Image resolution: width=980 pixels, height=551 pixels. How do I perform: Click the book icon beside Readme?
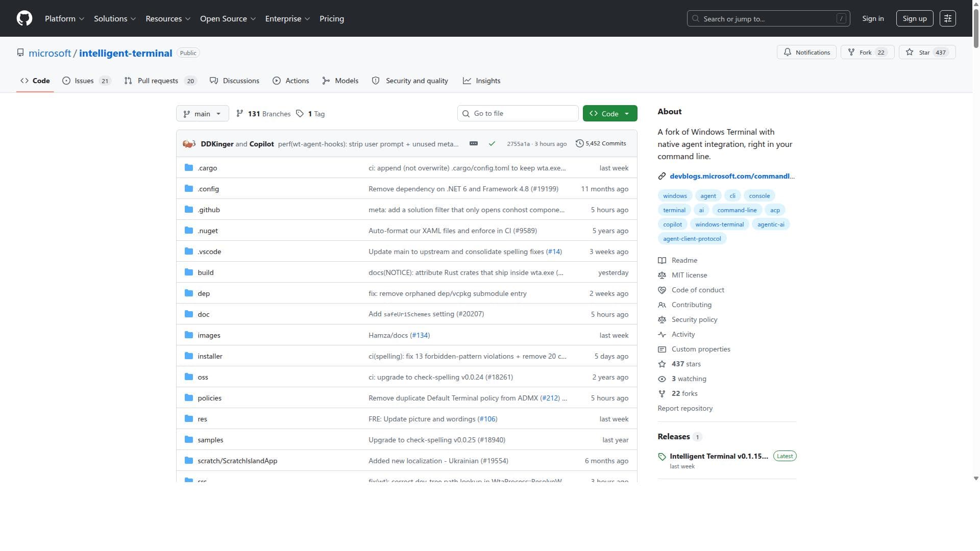662,260
